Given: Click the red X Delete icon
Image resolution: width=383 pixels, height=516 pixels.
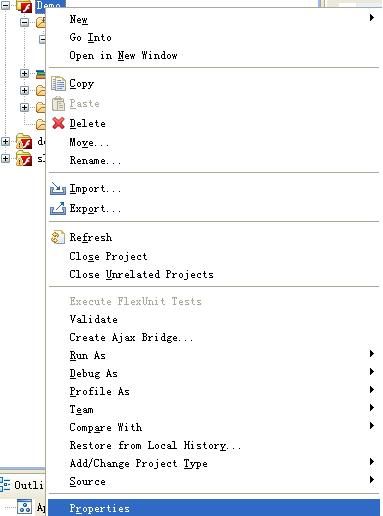Looking at the screenshot, I should (58, 123).
